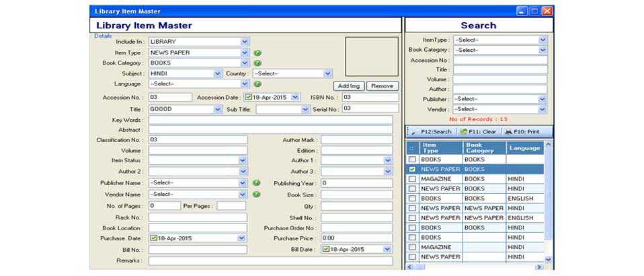Toggle the Bill Date checkbox
Screen dimensions: 644x276
coord(325,249)
